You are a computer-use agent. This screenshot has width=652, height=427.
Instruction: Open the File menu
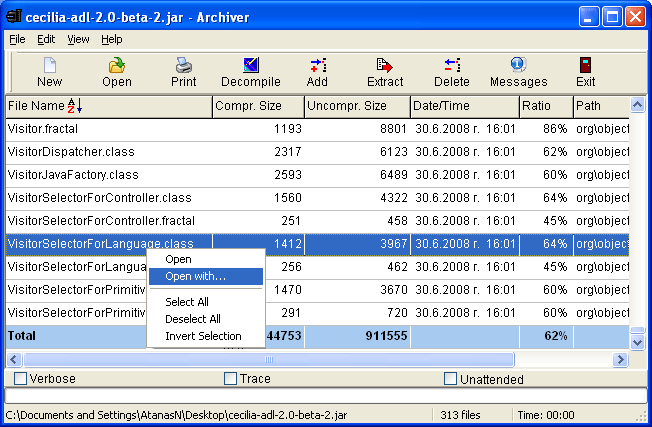click(x=17, y=39)
